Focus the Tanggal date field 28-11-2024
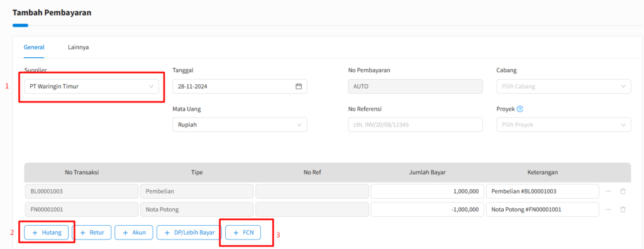This screenshot has height=249, width=644. point(240,86)
